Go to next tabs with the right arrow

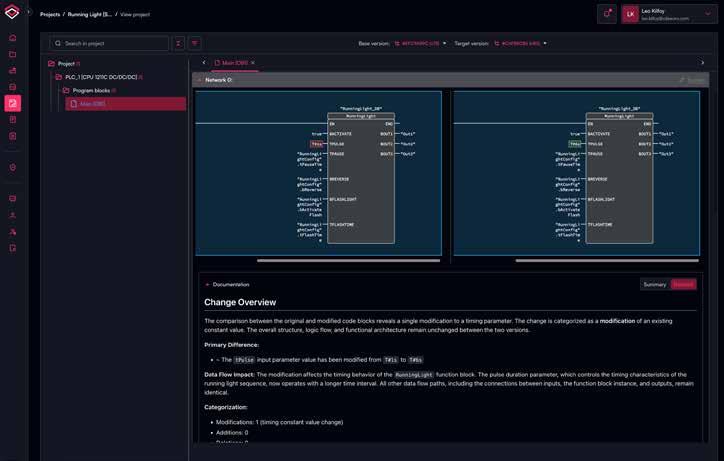pyautogui.click(x=702, y=63)
